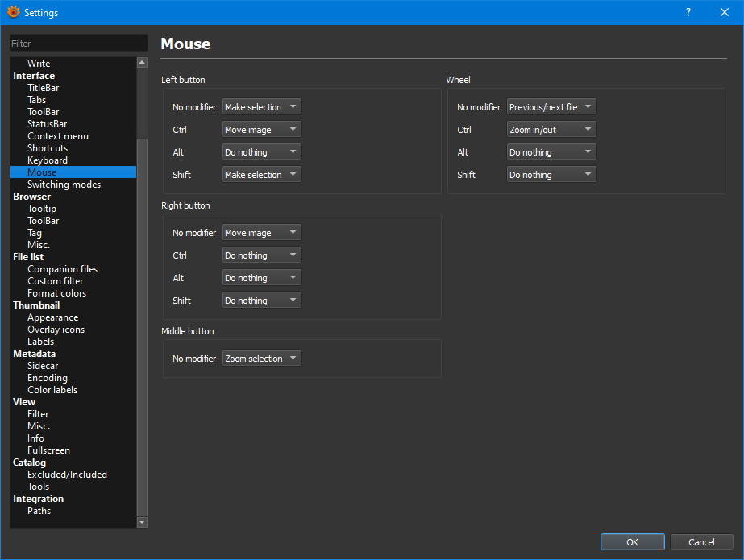
Task: Select Keyboard in settings tree
Action: click(48, 160)
